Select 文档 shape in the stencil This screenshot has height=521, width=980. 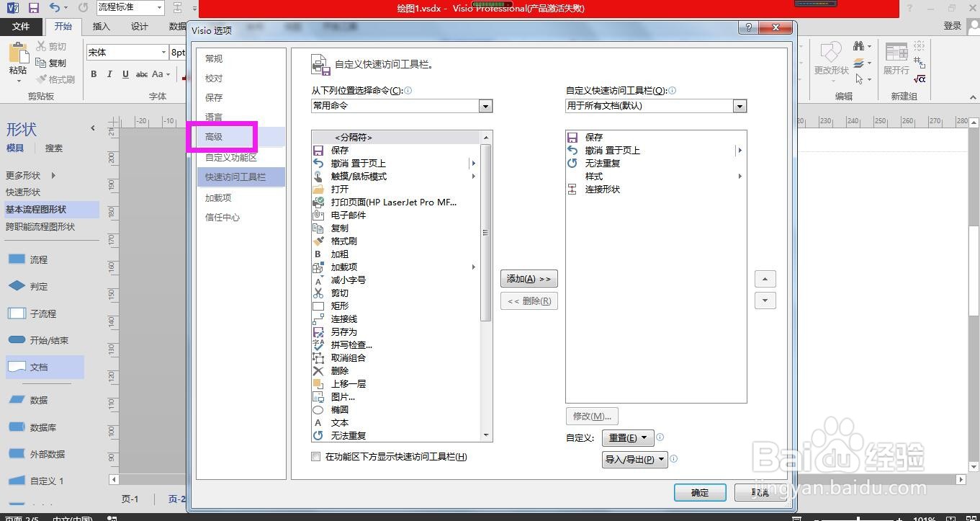coord(45,367)
